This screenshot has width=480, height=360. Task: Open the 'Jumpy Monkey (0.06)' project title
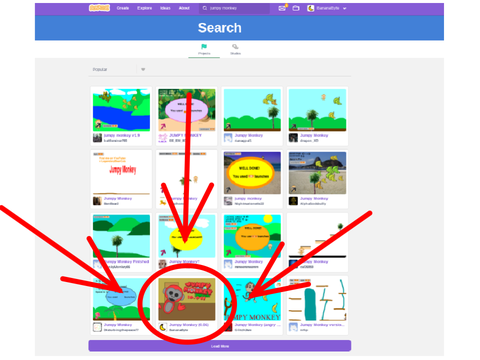click(x=189, y=325)
